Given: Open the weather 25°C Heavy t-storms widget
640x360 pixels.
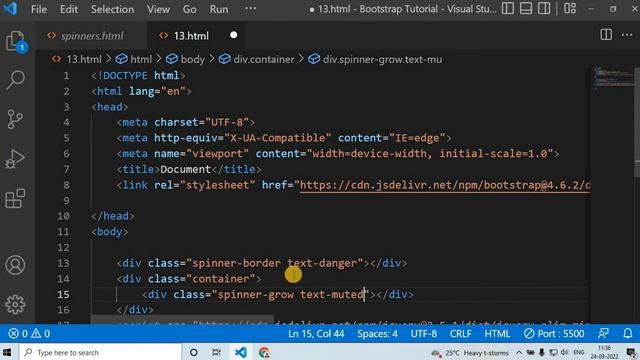Looking at the screenshot, I should (x=469, y=353).
